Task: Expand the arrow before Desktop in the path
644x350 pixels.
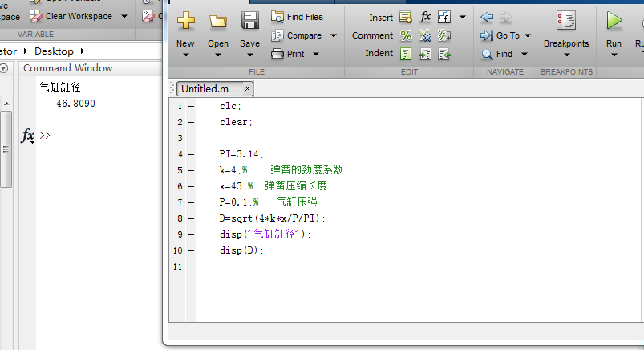Action: click(x=26, y=51)
